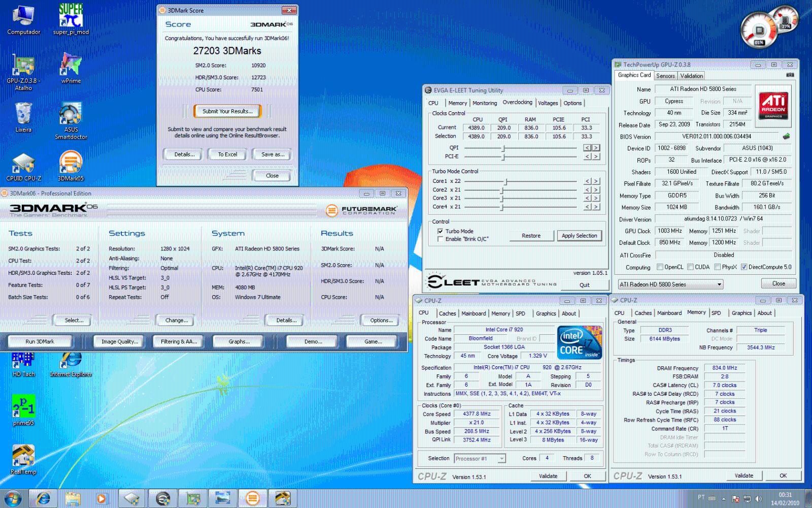Image resolution: width=812 pixels, height=508 pixels.
Task: Toggle the Turbo Mode checkbox in E-LEET
Action: click(440, 231)
